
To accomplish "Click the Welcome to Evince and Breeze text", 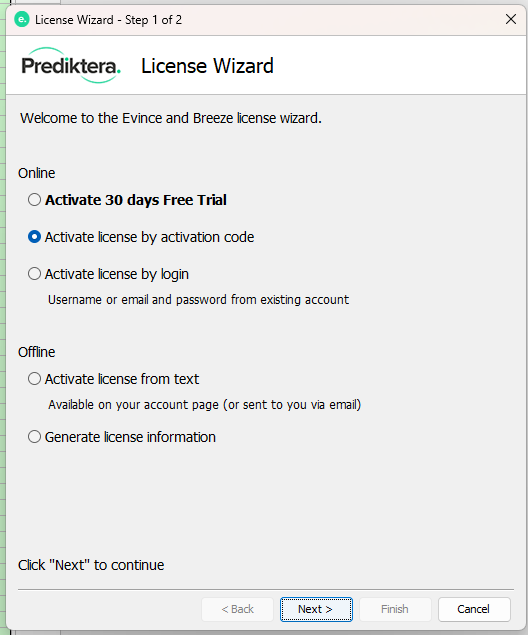I will pos(171,118).
